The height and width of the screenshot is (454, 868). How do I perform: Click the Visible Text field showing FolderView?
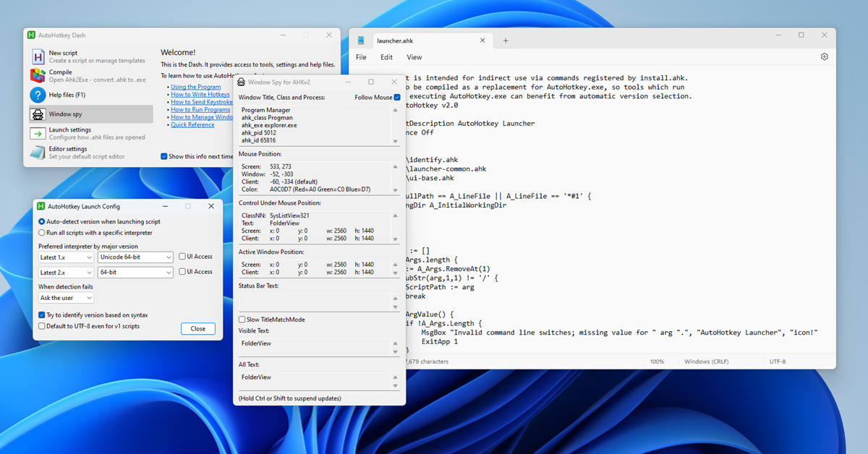(319, 347)
